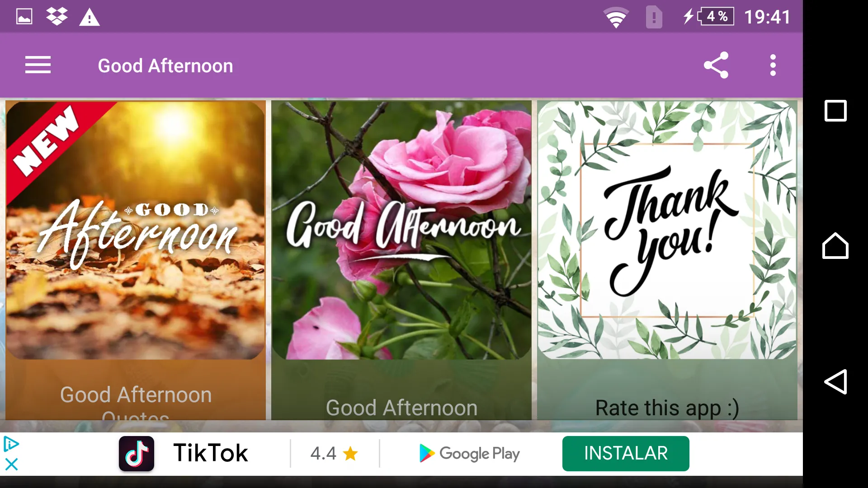Viewport: 868px width, 488px height.
Task: Tap the share icon
Action: tap(716, 65)
